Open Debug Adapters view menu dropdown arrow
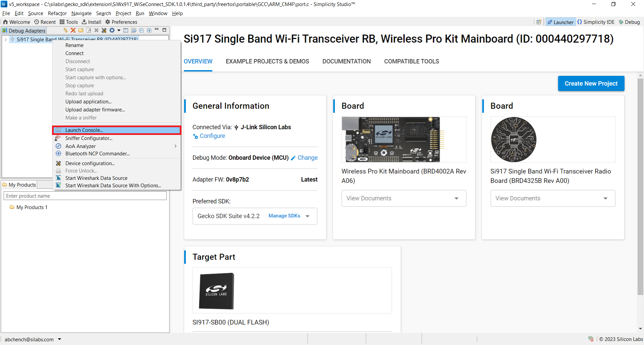This screenshot has height=345, width=644. 119,31
